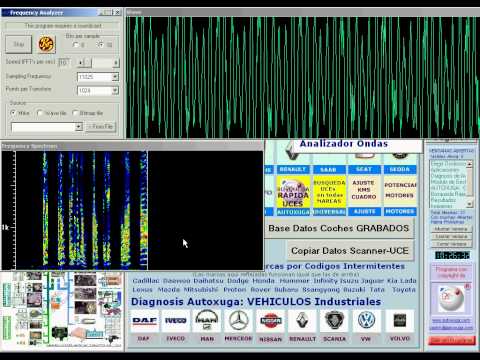Click the Ssangyong brand link
Screen dimensions: 480x360
(320, 290)
